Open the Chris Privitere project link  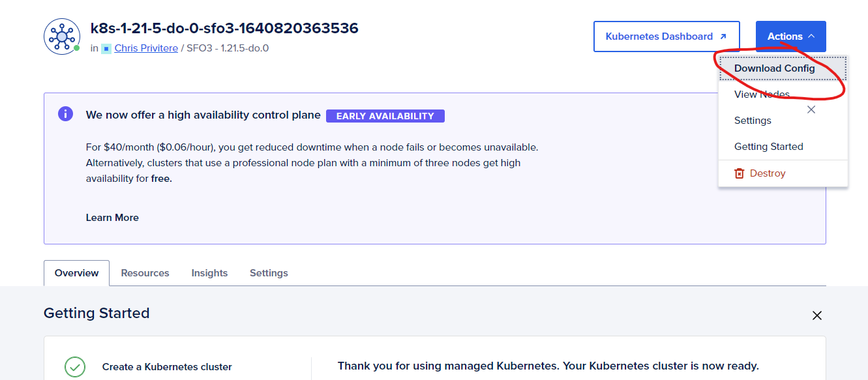point(146,48)
